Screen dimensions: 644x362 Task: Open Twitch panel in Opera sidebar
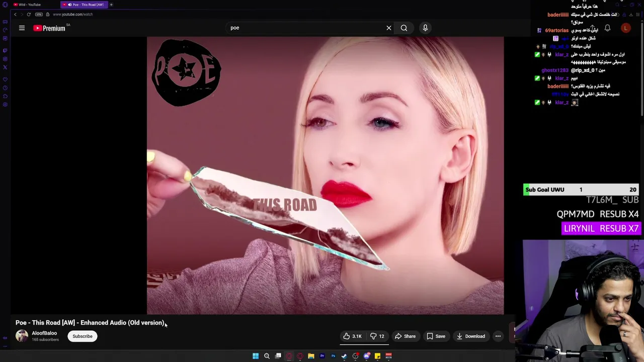[x=5, y=50]
